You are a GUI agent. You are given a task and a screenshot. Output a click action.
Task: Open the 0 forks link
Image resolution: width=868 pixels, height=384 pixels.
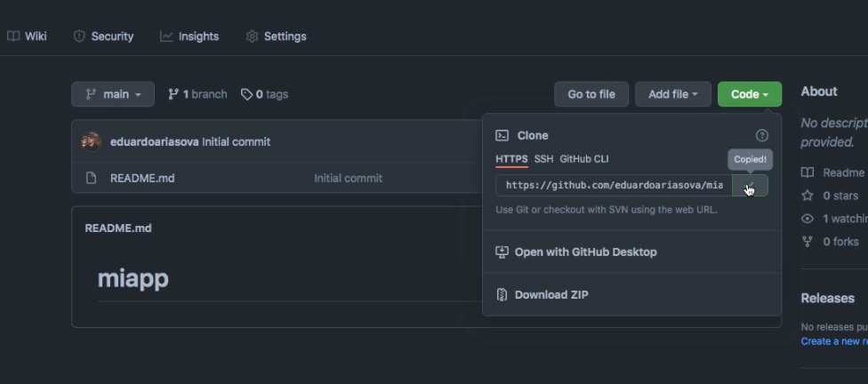[x=840, y=241]
